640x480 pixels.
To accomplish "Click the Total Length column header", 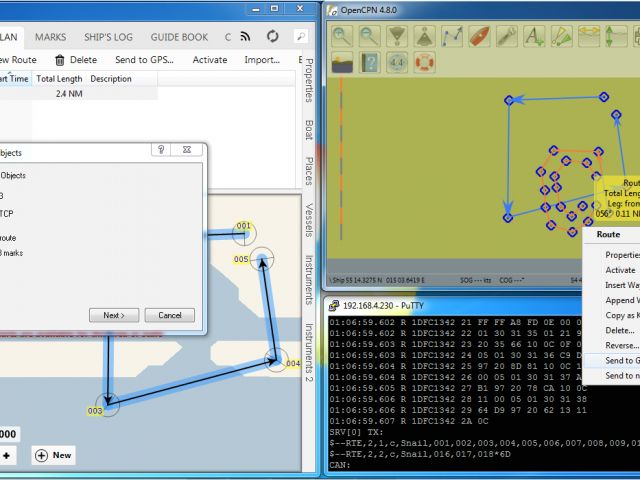I will tap(59, 79).
